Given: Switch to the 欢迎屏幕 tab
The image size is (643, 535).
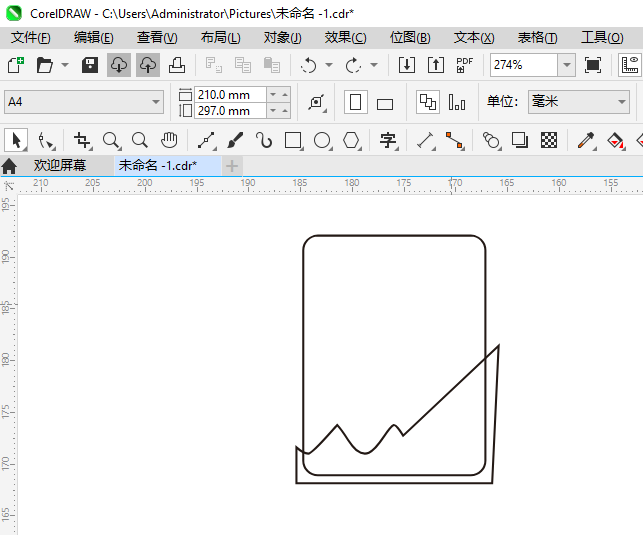Looking at the screenshot, I should pyautogui.click(x=60, y=165).
